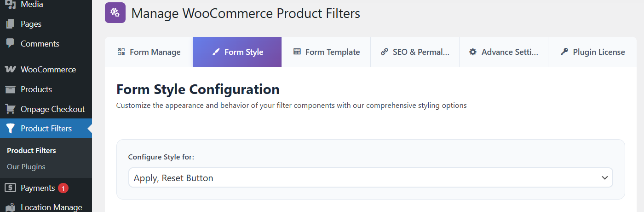Click the Onpage Checkout cart icon
The image size is (644, 212).
point(10,109)
